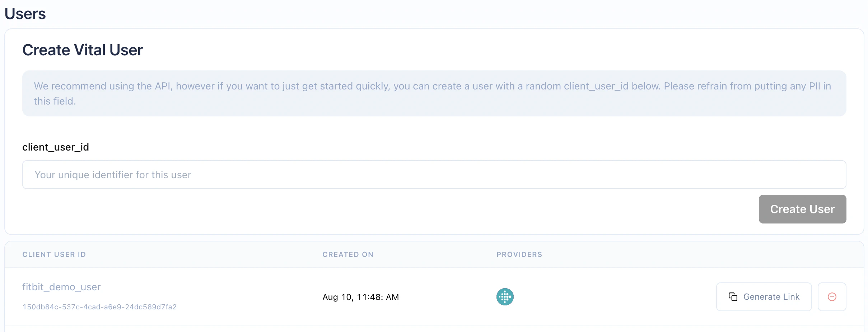This screenshot has height=332, width=868.
Task: Click the PROVIDERS column header
Action: click(x=519, y=254)
